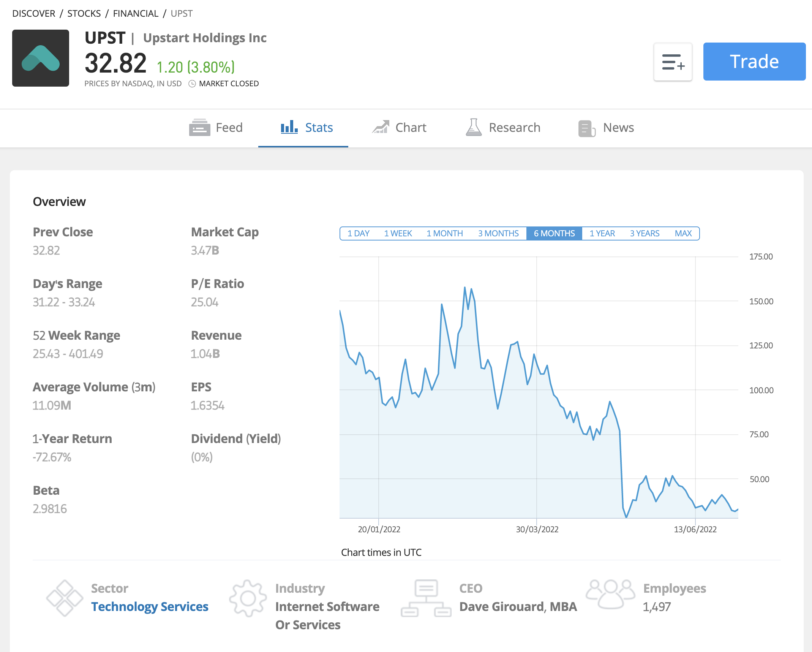Click the Sector diamond-grid icon
812x652 pixels.
(x=65, y=598)
